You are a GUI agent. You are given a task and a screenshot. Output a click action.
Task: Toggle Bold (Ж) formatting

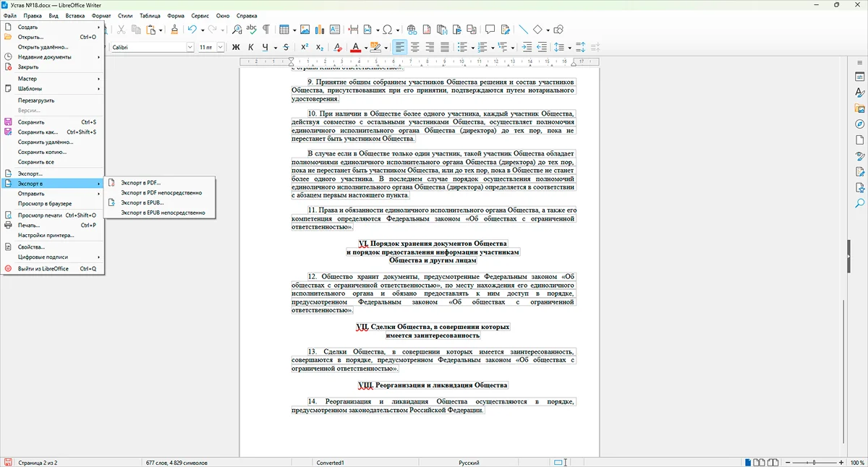tap(236, 47)
